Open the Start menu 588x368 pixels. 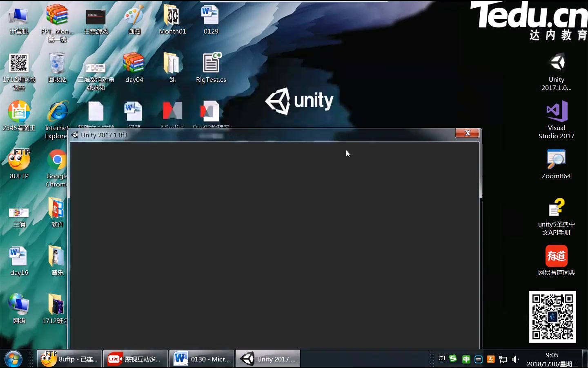(x=12, y=359)
